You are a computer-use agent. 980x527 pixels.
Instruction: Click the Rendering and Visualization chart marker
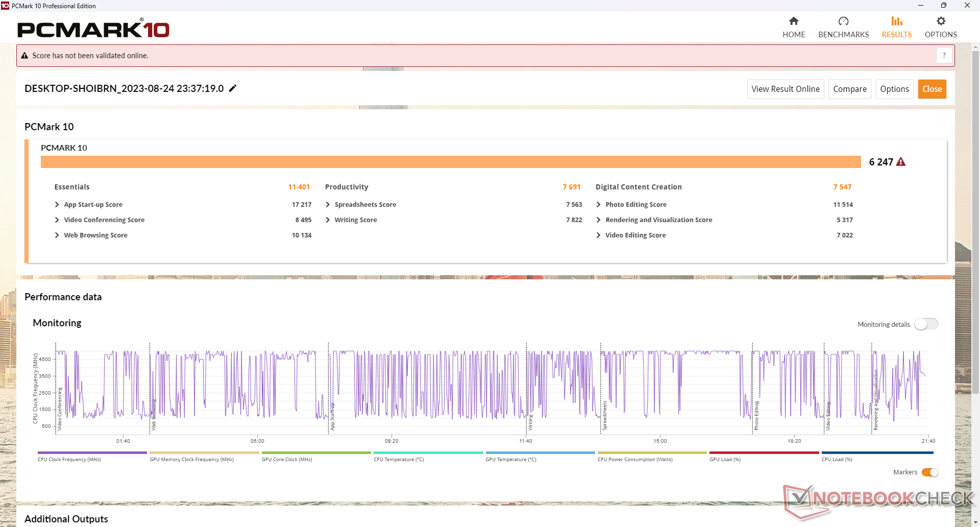point(875,400)
